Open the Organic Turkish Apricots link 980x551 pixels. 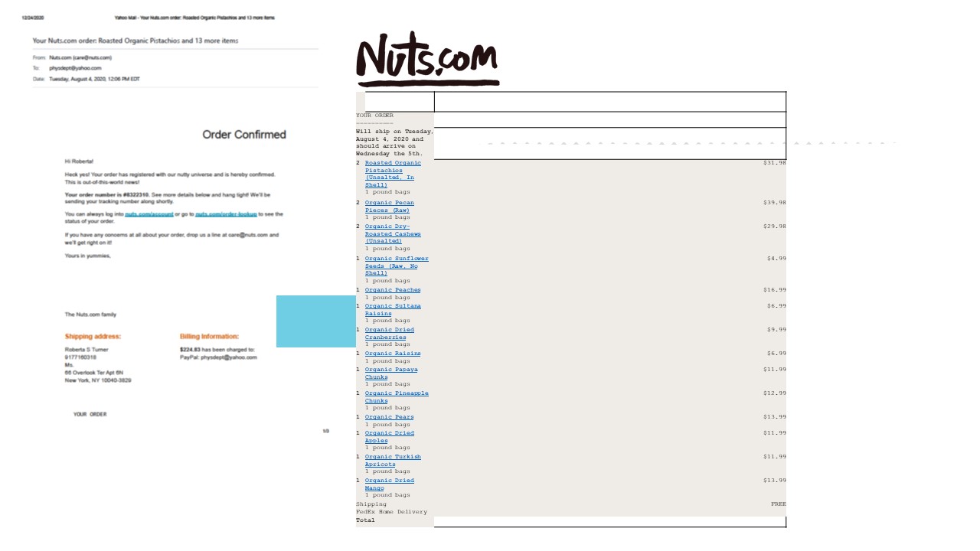[392, 460]
